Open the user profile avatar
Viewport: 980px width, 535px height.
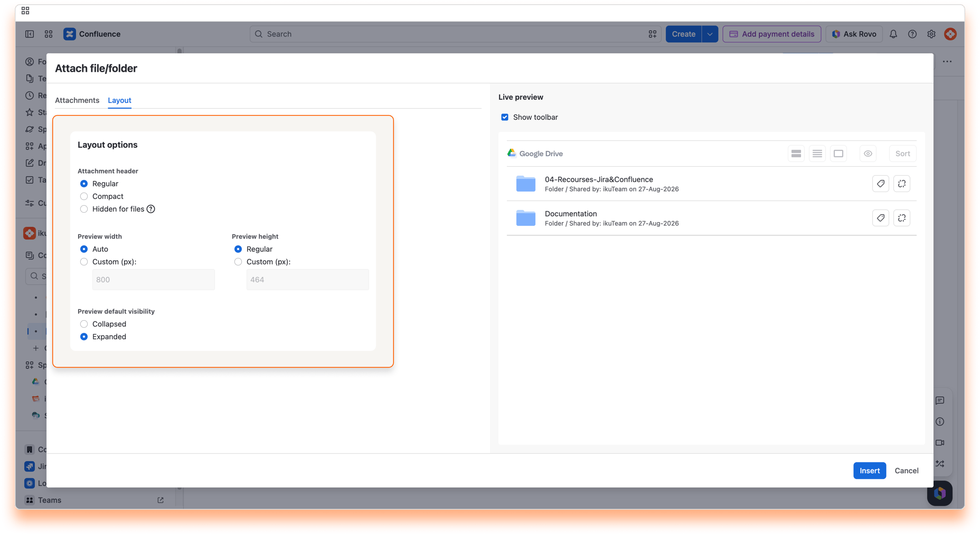(x=950, y=34)
